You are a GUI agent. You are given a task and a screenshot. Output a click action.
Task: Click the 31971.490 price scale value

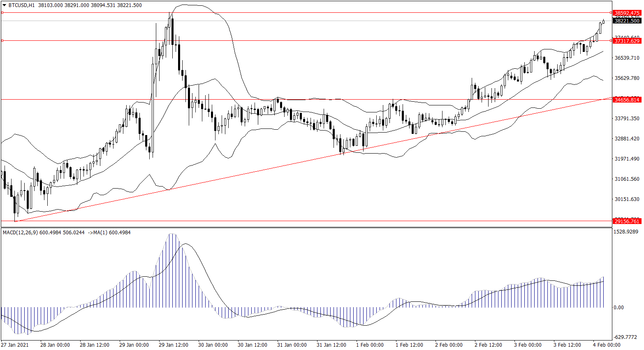click(x=627, y=159)
